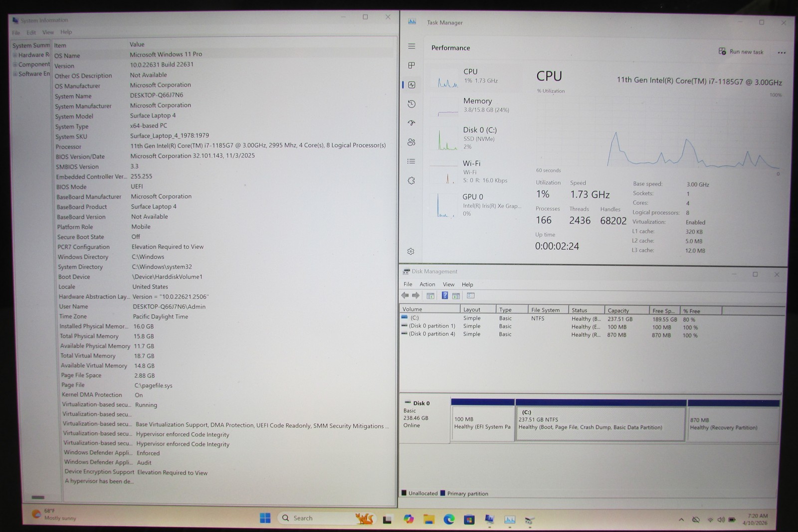Image resolution: width=798 pixels, height=532 pixels.
Task: Select System Summary tree node
Action: coord(31,45)
